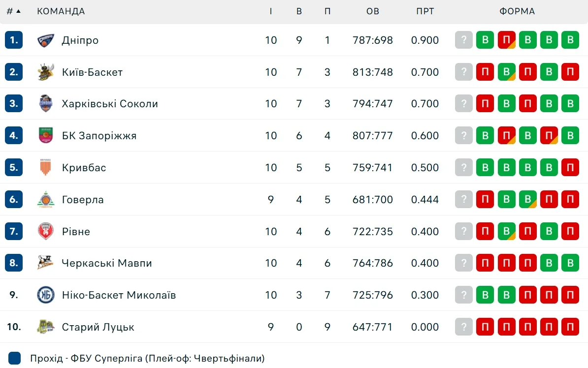Click the Ніко-Баскет Миколаїв logo
The width and height of the screenshot is (588, 368).
coord(46,295)
